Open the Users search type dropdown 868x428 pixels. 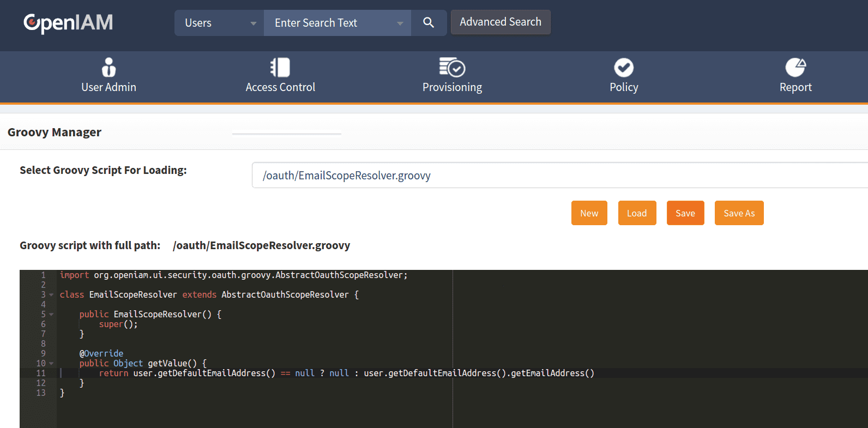point(219,23)
